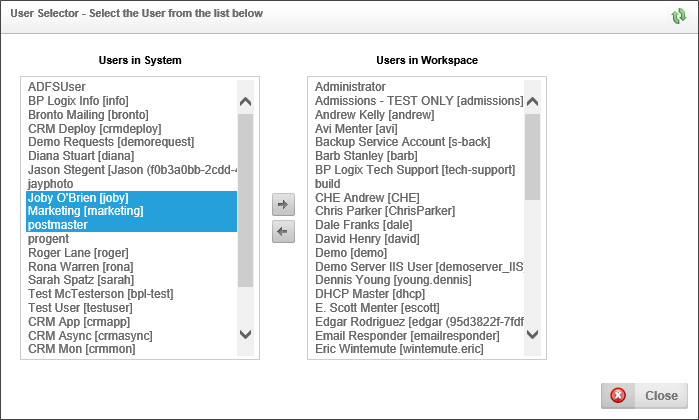Select Joby O'Brien [joby] user
This screenshot has height=420, width=699.
[78, 198]
